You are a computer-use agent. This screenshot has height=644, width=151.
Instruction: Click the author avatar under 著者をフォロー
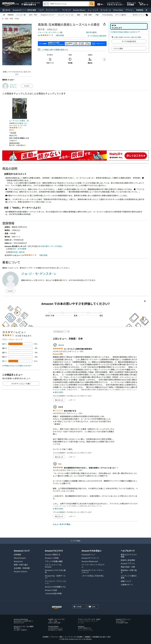pyautogui.click(x=5, y=86)
